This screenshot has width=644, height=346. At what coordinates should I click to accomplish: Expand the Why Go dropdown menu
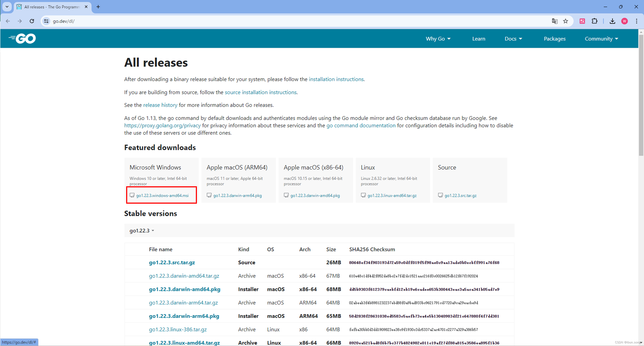click(x=438, y=39)
